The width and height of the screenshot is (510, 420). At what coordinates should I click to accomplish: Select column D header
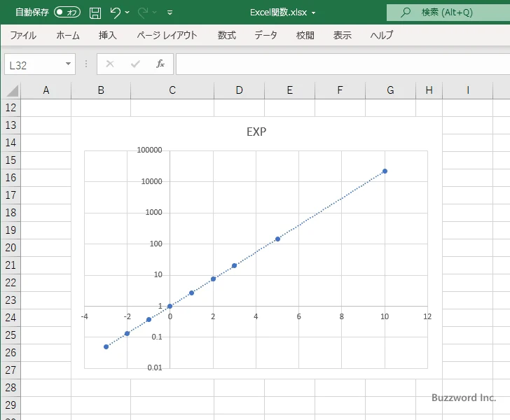(x=239, y=90)
